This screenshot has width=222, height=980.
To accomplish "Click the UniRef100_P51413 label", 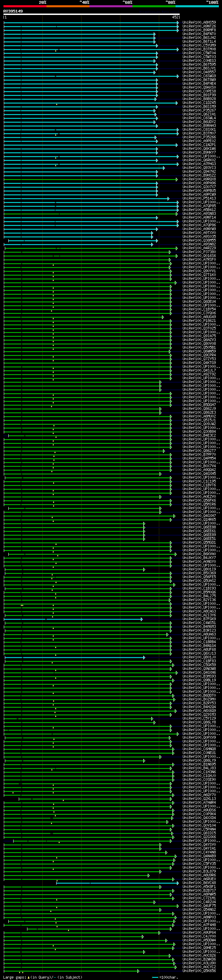I will pyautogui.click(x=199, y=198).
